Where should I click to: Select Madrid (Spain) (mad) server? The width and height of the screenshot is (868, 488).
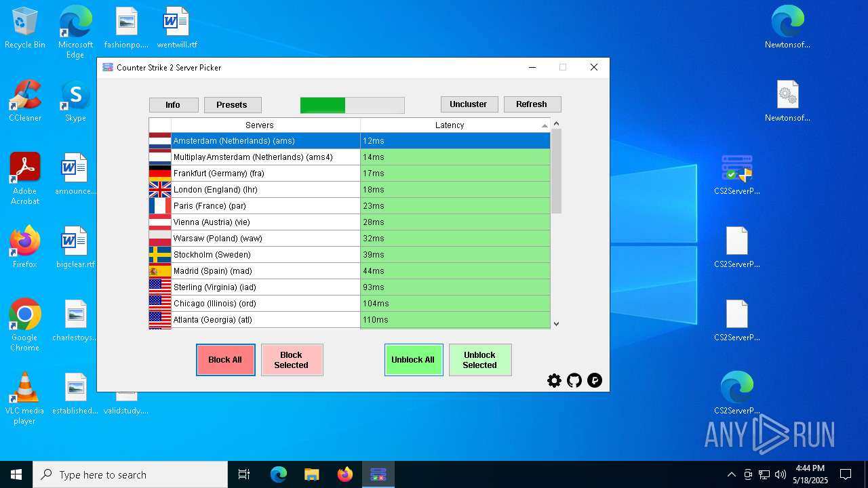click(349, 271)
